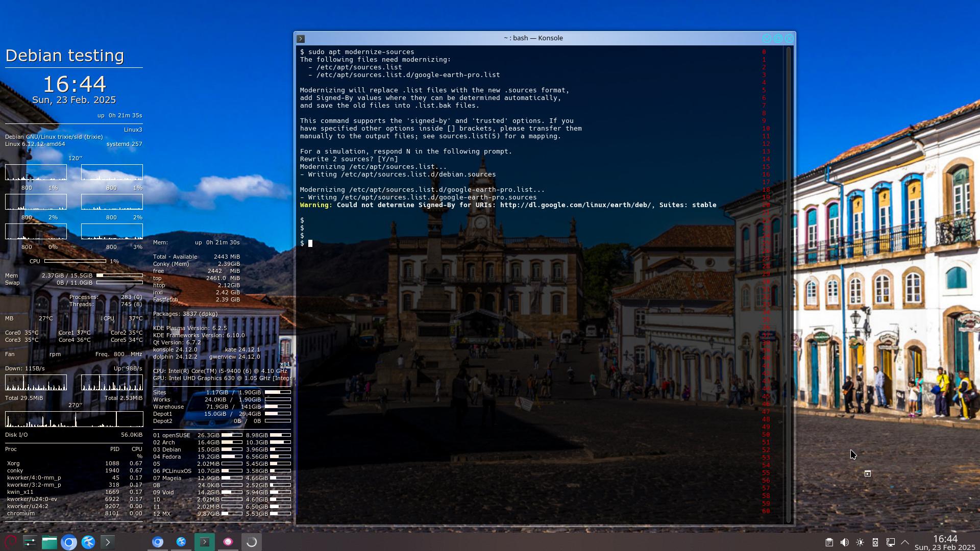Image resolution: width=980 pixels, height=551 pixels.
Task: Switch to the running Falkon window task
Action: [x=181, y=542]
